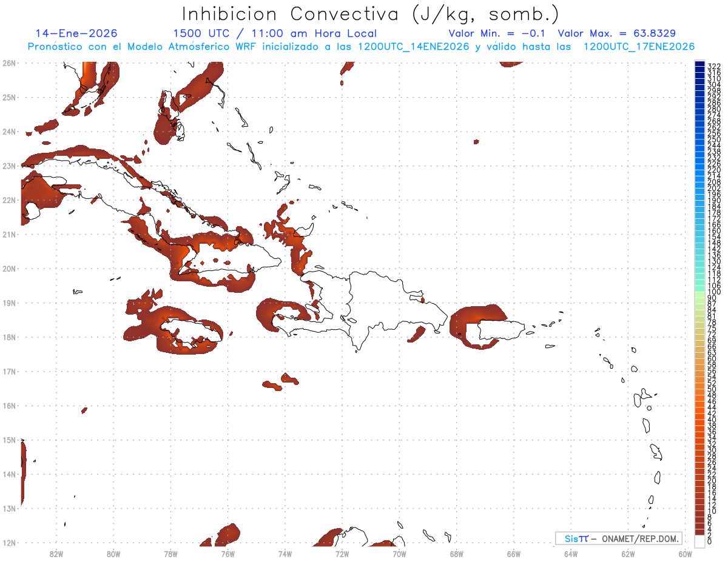The width and height of the screenshot is (728, 562).
Task: Click the 26N latitude label
Action: click(8, 63)
